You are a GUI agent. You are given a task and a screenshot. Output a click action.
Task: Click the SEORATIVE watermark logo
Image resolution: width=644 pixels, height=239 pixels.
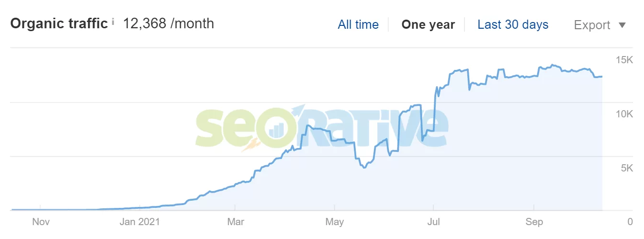pyautogui.click(x=322, y=128)
